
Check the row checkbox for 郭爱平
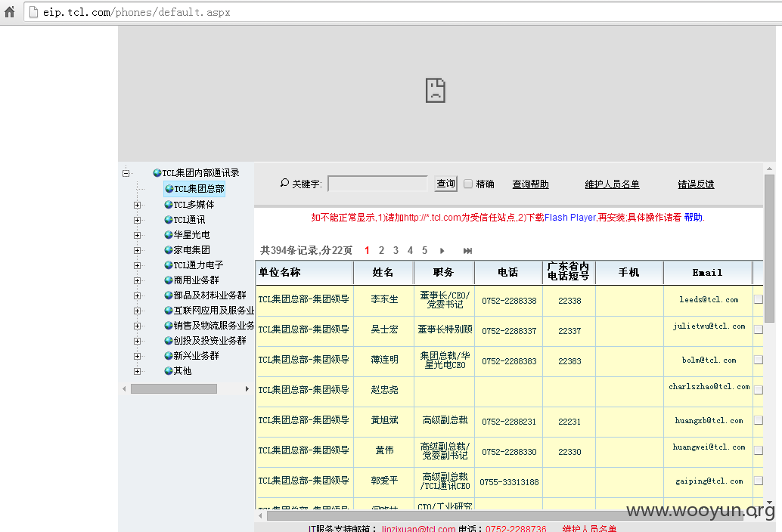pos(759,481)
